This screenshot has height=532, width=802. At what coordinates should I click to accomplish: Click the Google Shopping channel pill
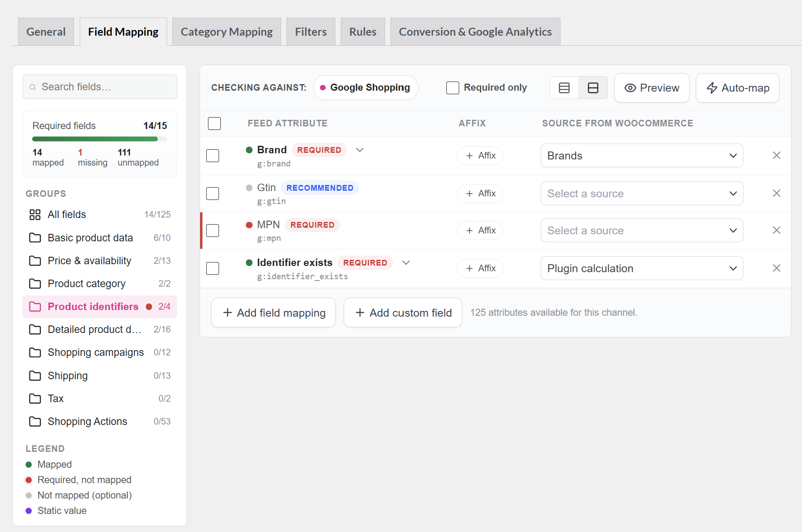(x=365, y=88)
